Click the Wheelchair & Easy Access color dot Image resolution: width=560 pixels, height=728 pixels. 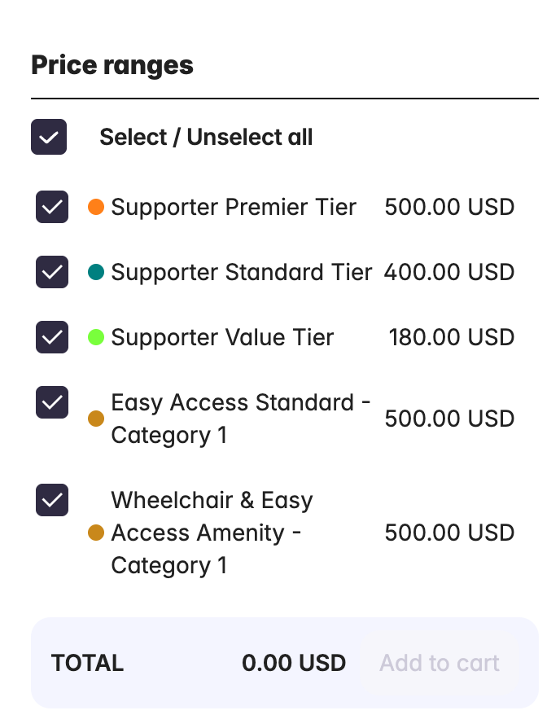[x=96, y=533]
